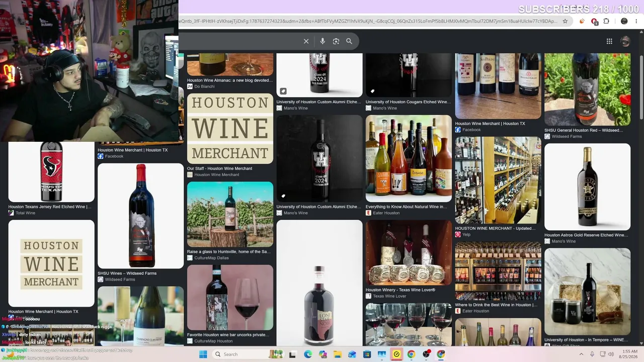The height and width of the screenshot is (362, 644).
Task: Open the vineyard bottle image from CultureMap Dallas
Action: [230, 214]
